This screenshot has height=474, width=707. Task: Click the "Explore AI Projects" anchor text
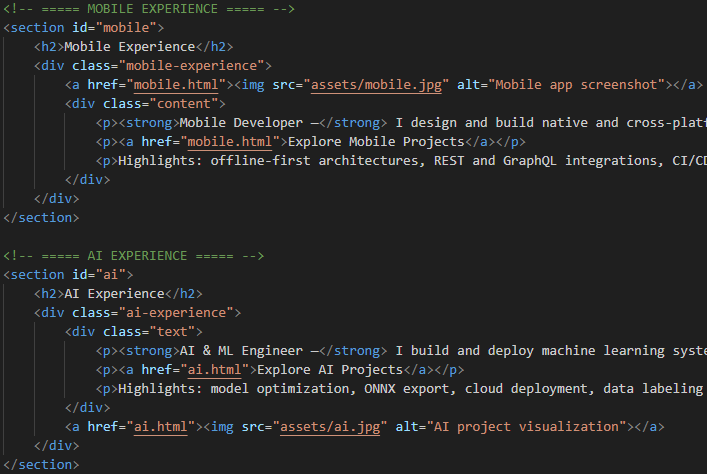point(319,369)
